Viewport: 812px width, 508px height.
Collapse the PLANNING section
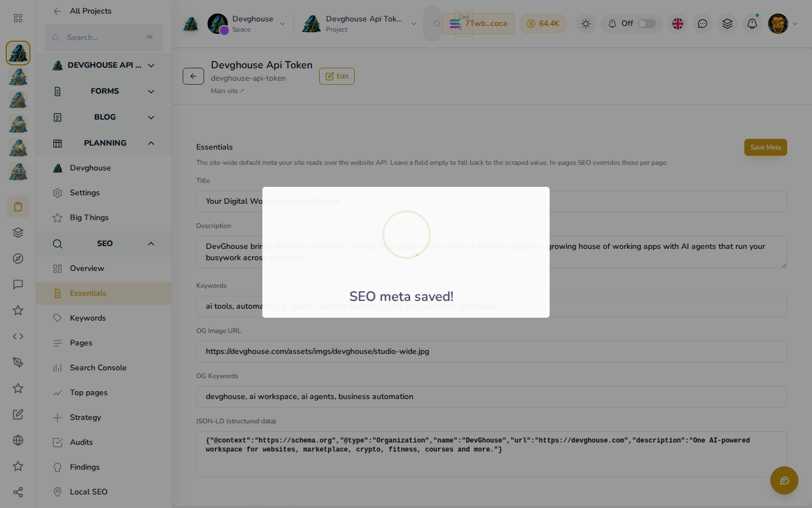tap(104, 143)
